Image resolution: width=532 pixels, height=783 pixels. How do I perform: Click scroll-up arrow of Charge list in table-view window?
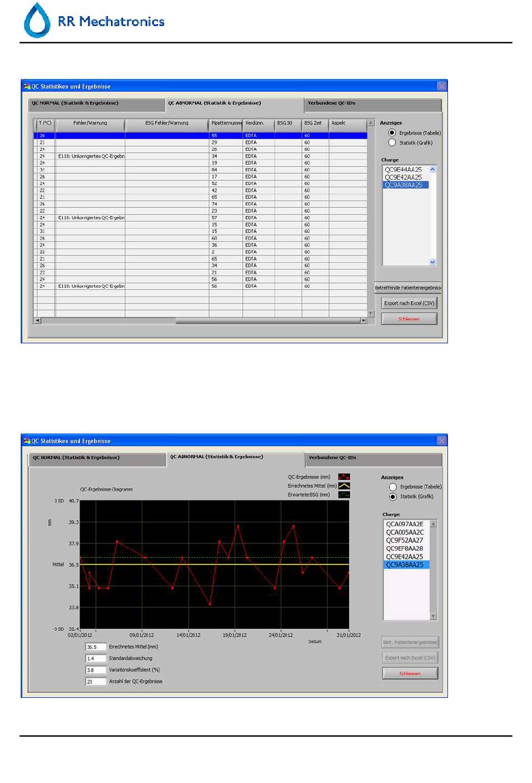point(432,169)
